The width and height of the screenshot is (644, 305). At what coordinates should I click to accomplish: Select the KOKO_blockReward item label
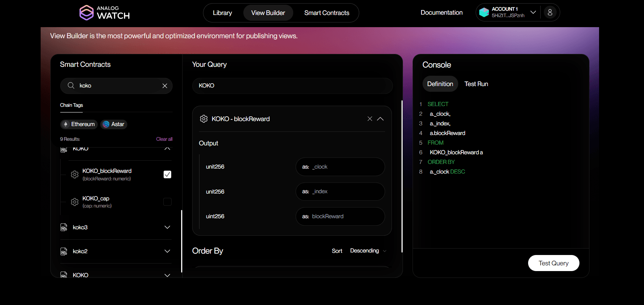click(107, 171)
